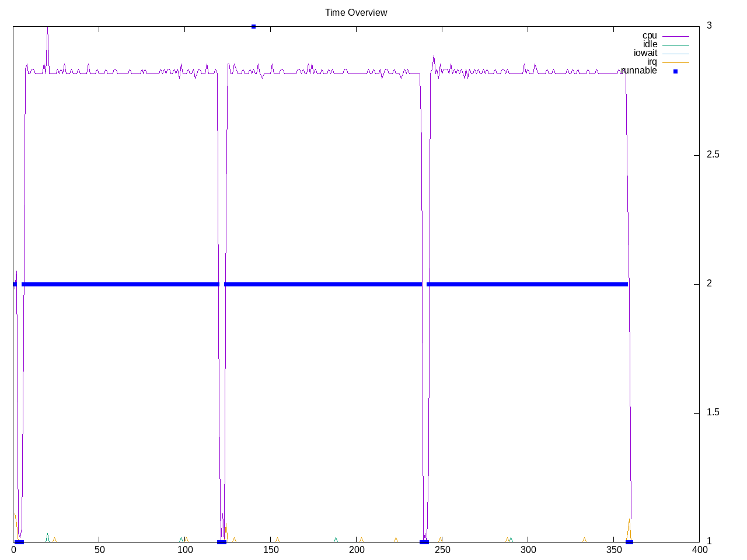Click the x-axis tick label 350
The height and width of the screenshot is (560, 747).
(613, 549)
